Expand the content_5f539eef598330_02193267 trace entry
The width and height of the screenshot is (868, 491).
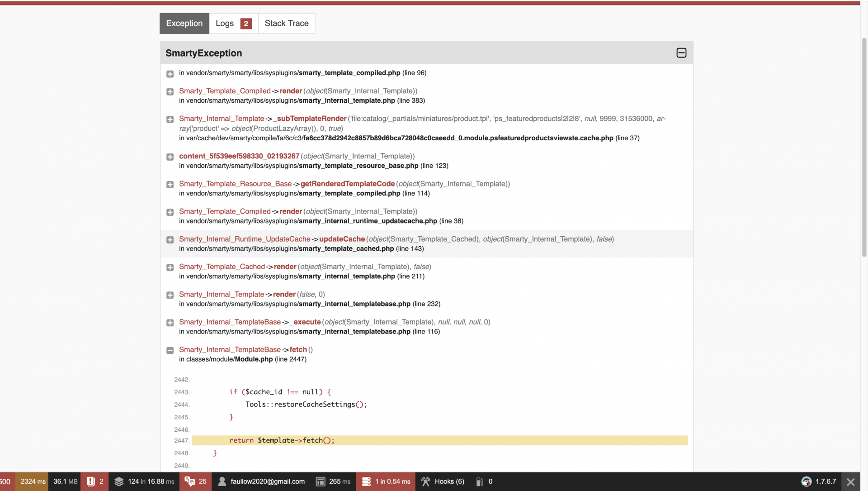point(170,157)
